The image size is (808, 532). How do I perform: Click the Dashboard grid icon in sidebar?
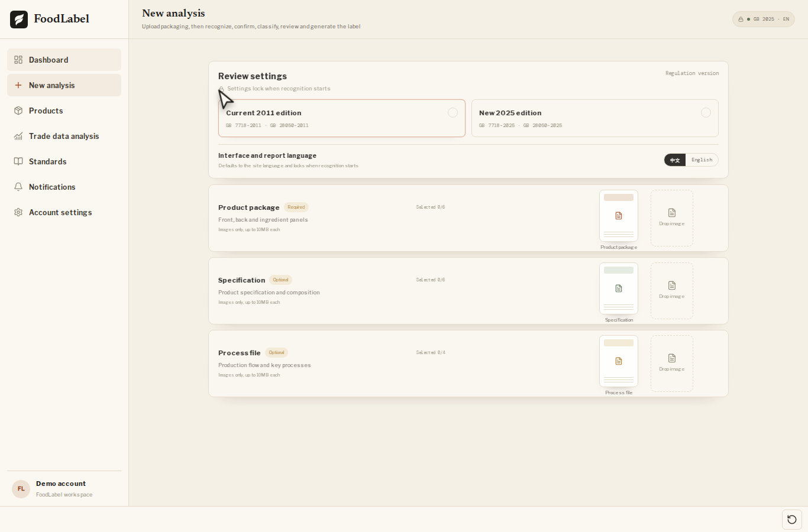point(18,60)
